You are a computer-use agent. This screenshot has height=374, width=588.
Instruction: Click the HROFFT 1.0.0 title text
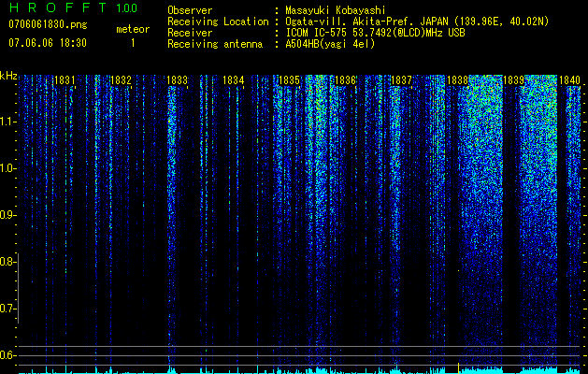[x=73, y=7]
